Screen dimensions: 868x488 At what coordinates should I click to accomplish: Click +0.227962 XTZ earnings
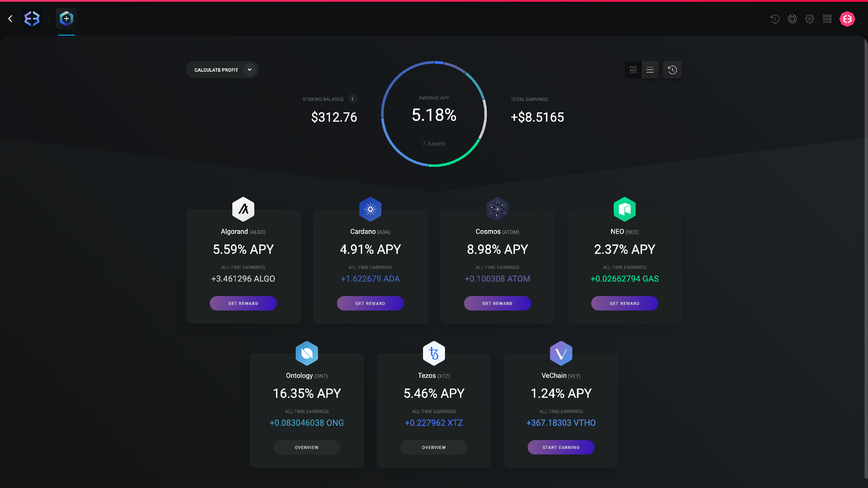tap(434, 423)
